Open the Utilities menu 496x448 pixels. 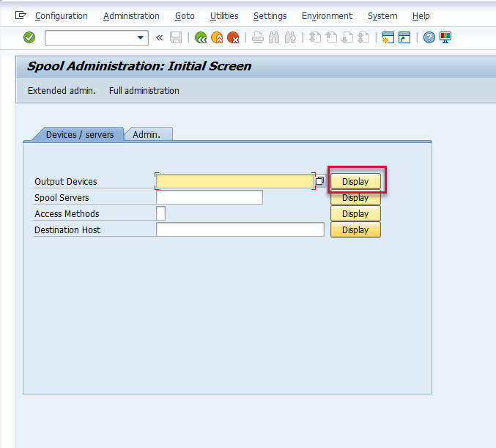[223, 15]
